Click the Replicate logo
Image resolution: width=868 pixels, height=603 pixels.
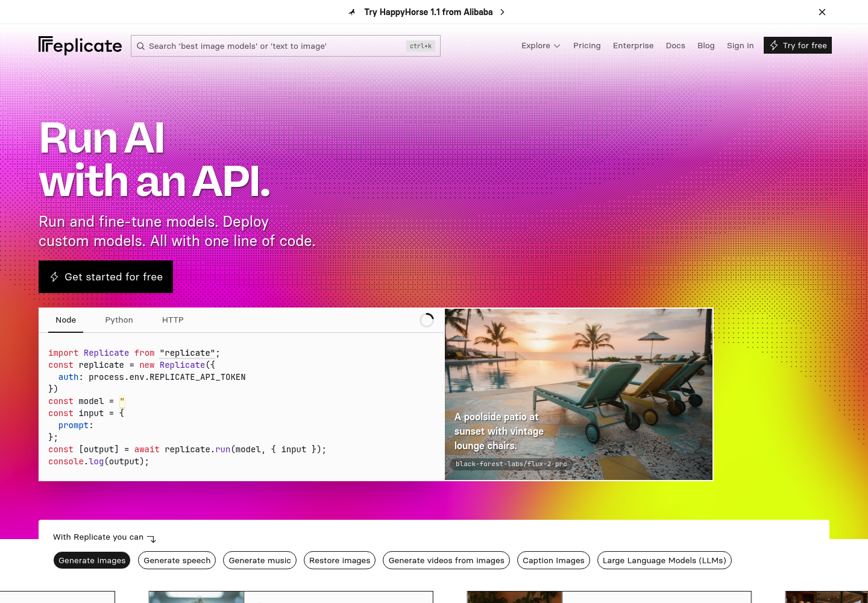[80, 46]
